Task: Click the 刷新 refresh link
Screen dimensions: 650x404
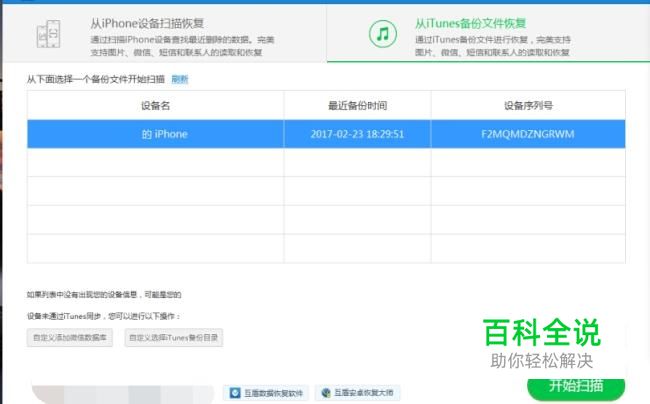Action: (x=180, y=79)
